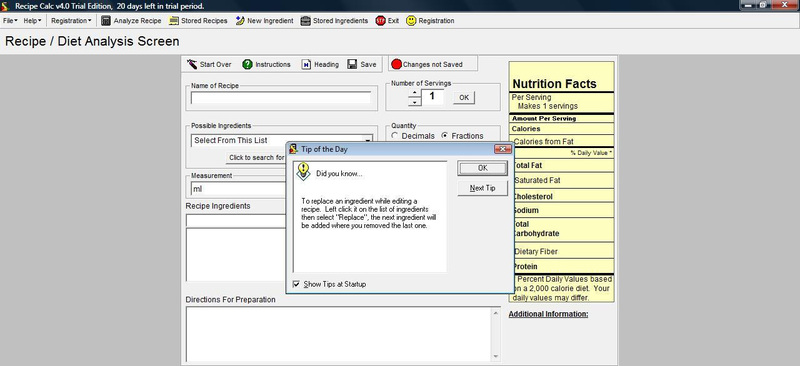
Task: Open Instructions with the green question icon
Action: 247,64
